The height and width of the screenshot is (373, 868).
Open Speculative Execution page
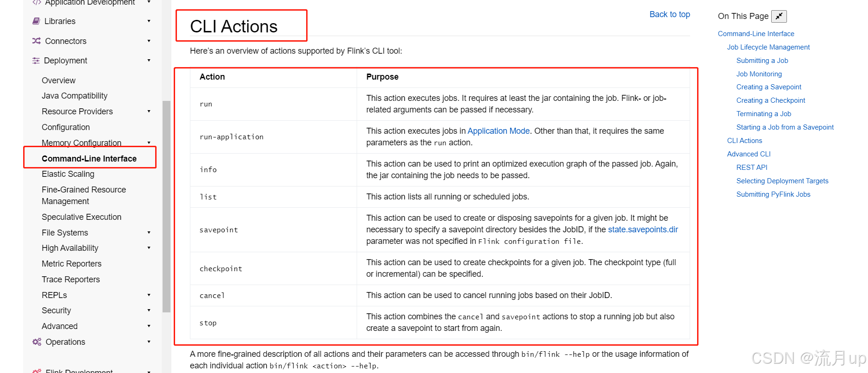pos(82,217)
